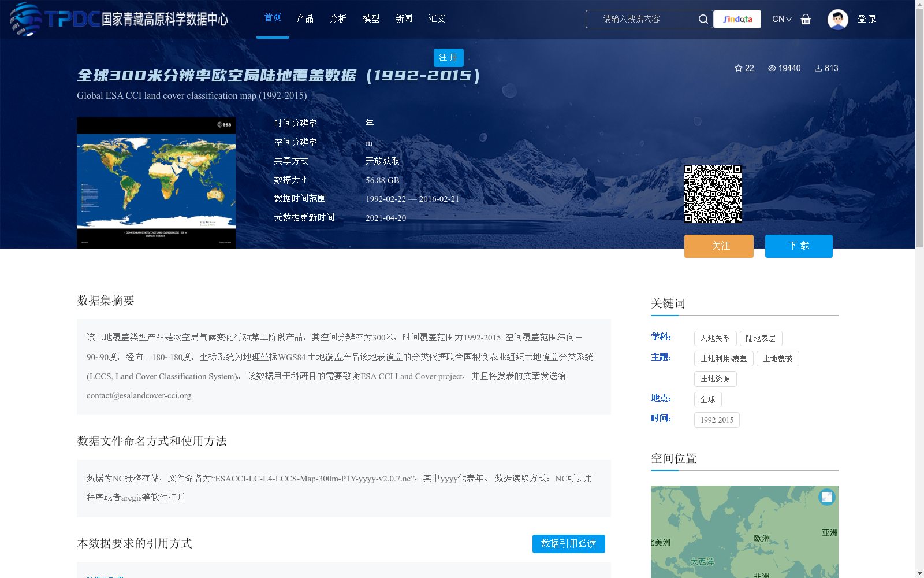Click the 数据集摘要 heading
The height and width of the screenshot is (578, 924).
pos(106,301)
